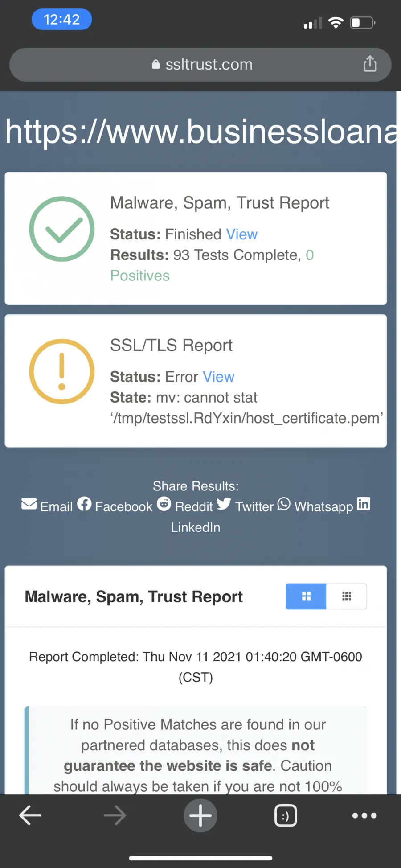
Task: Share results via Reddit icon
Action: (x=164, y=504)
